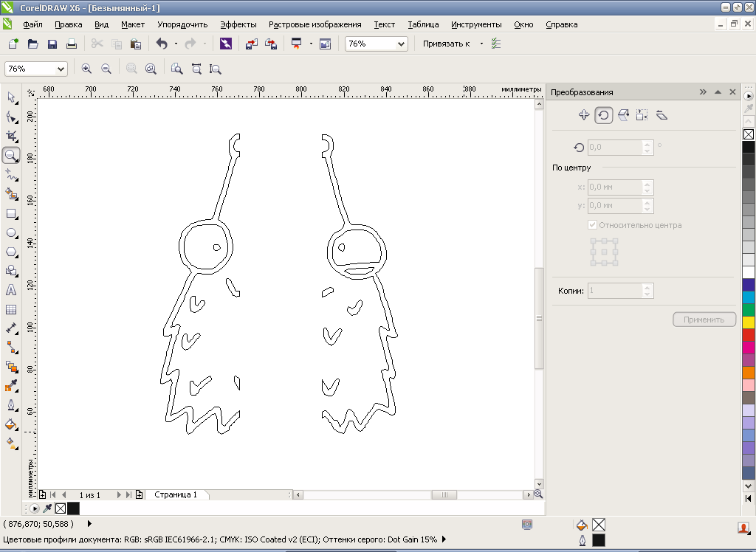The width and height of the screenshot is (756, 552).
Task: Switch docker to Rotate transformation
Action: tap(604, 115)
